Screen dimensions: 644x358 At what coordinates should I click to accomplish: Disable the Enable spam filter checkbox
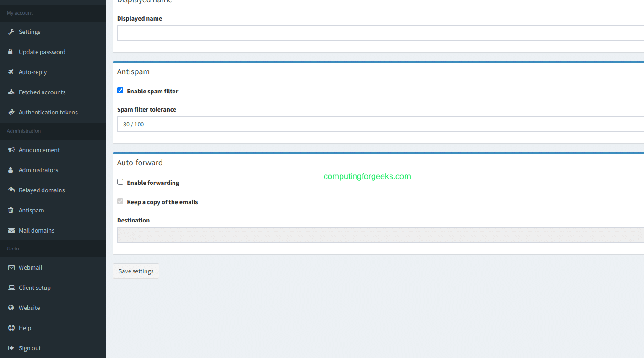coord(120,90)
